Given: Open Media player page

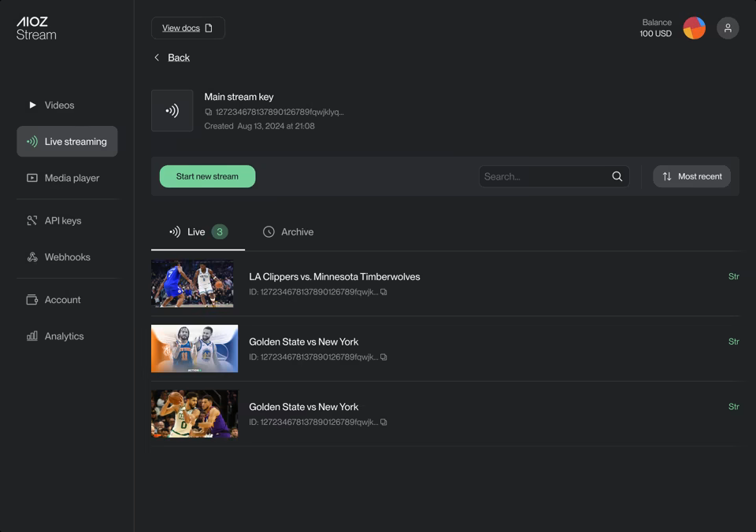Looking at the screenshot, I should click(x=66, y=179).
